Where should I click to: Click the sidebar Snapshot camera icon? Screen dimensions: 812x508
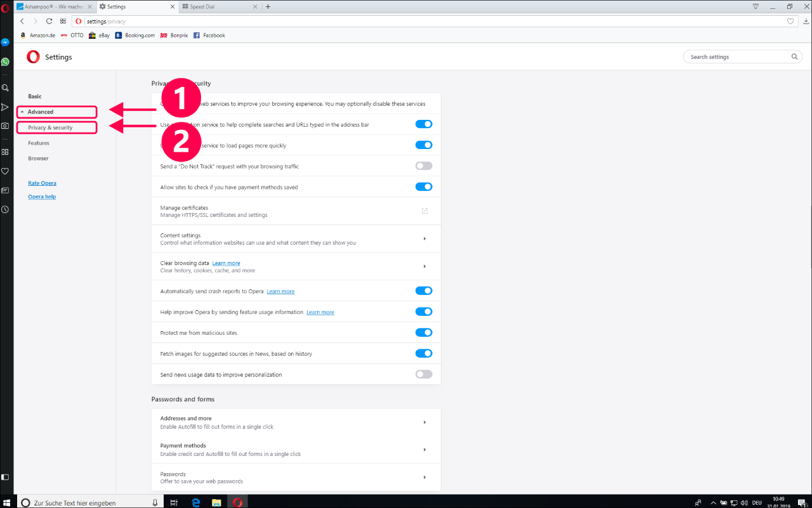click(x=5, y=126)
